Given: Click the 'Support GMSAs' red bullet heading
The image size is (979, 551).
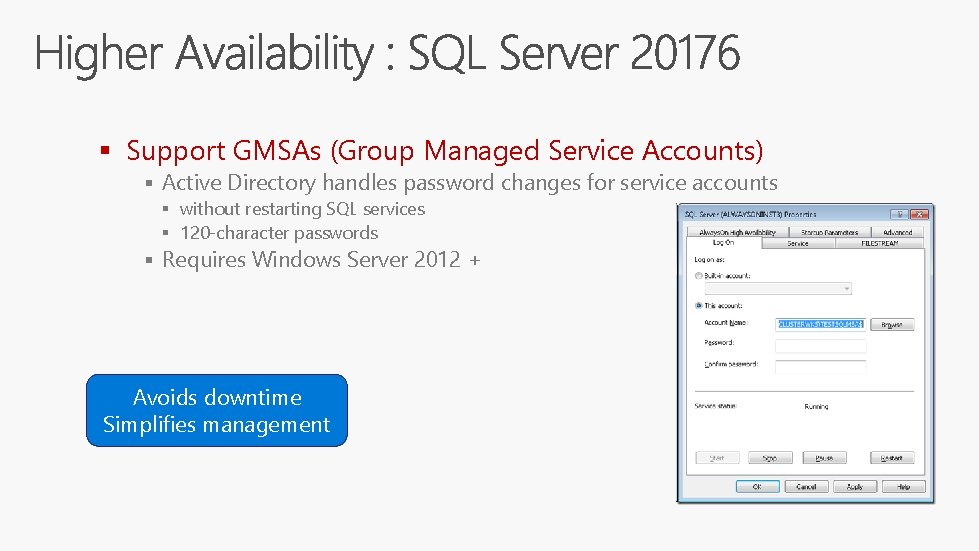Looking at the screenshot, I should click(x=445, y=150).
